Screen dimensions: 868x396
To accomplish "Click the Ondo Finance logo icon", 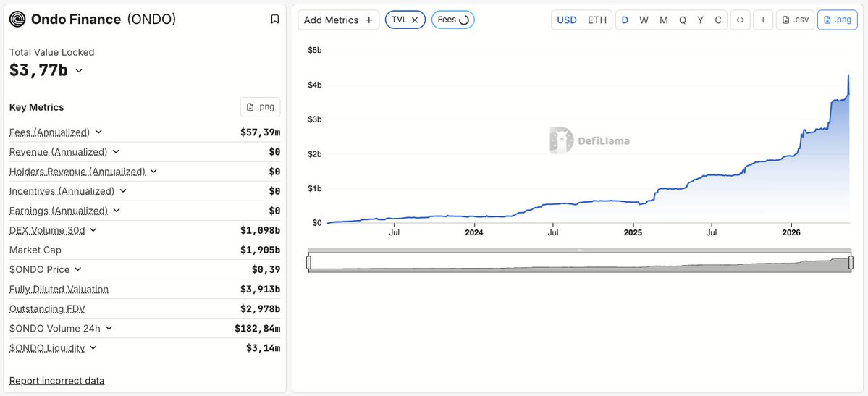I will (x=17, y=20).
